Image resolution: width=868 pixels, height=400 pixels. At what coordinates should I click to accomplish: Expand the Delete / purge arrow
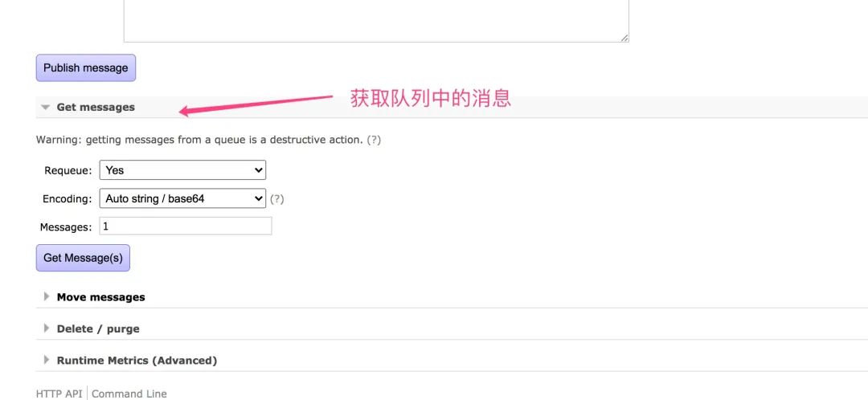point(47,329)
